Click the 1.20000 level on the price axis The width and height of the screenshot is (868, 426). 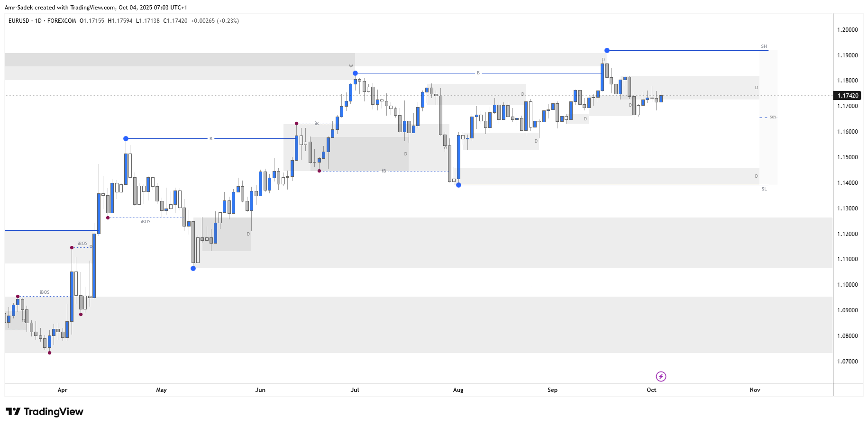click(847, 30)
